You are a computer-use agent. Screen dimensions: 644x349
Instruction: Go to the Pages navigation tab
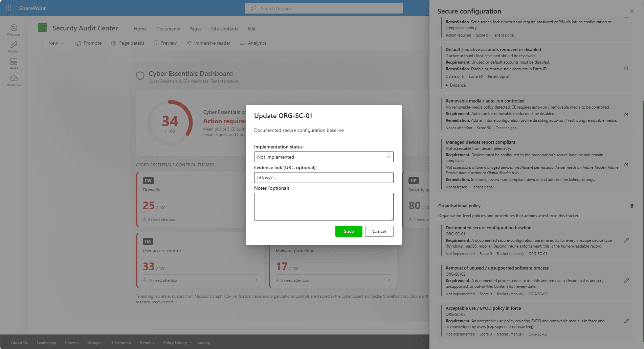tap(195, 29)
